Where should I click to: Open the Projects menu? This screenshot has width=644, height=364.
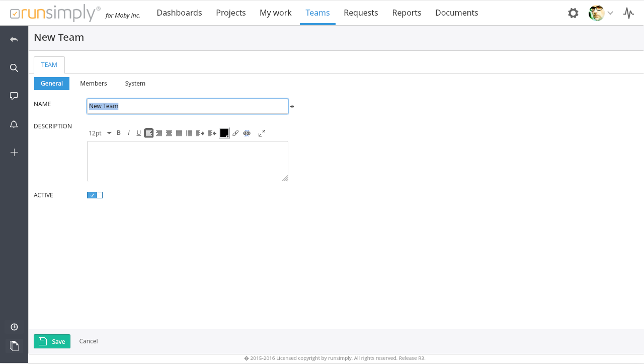[x=230, y=13]
